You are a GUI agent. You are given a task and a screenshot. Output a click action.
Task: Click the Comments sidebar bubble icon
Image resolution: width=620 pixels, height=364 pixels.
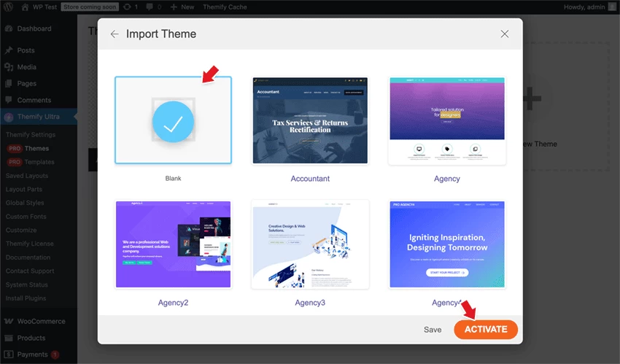pyautogui.click(x=9, y=100)
